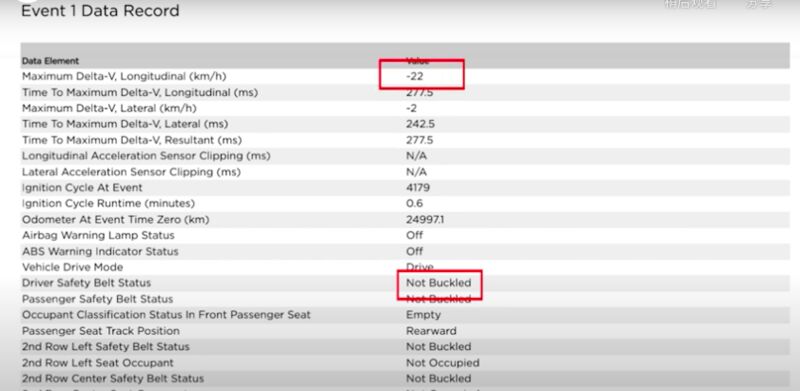Select the Lateral Acceleration Sensor Clipping row

405,172
